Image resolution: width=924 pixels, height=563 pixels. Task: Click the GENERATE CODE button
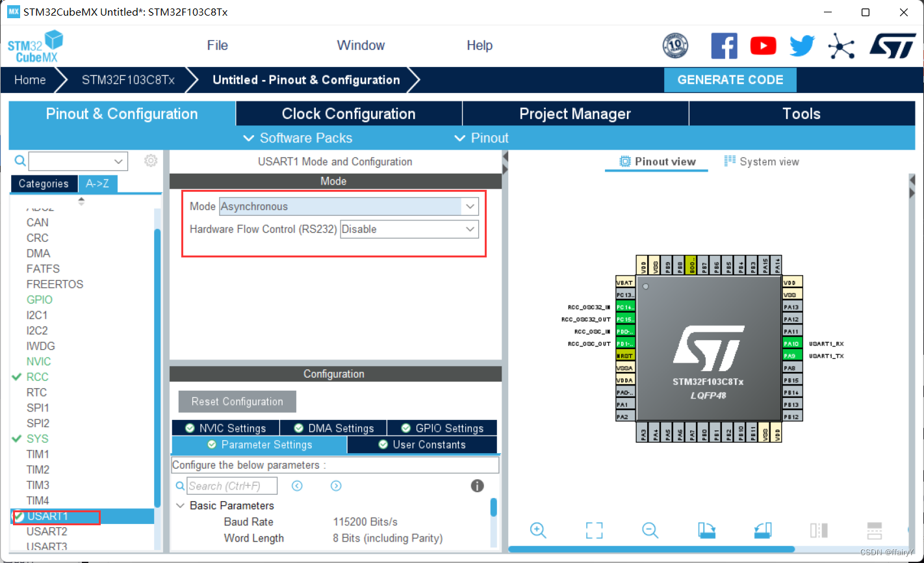(730, 80)
